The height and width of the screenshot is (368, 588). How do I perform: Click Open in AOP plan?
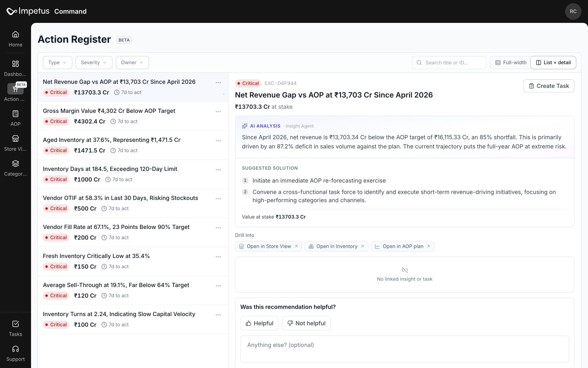coord(402,246)
